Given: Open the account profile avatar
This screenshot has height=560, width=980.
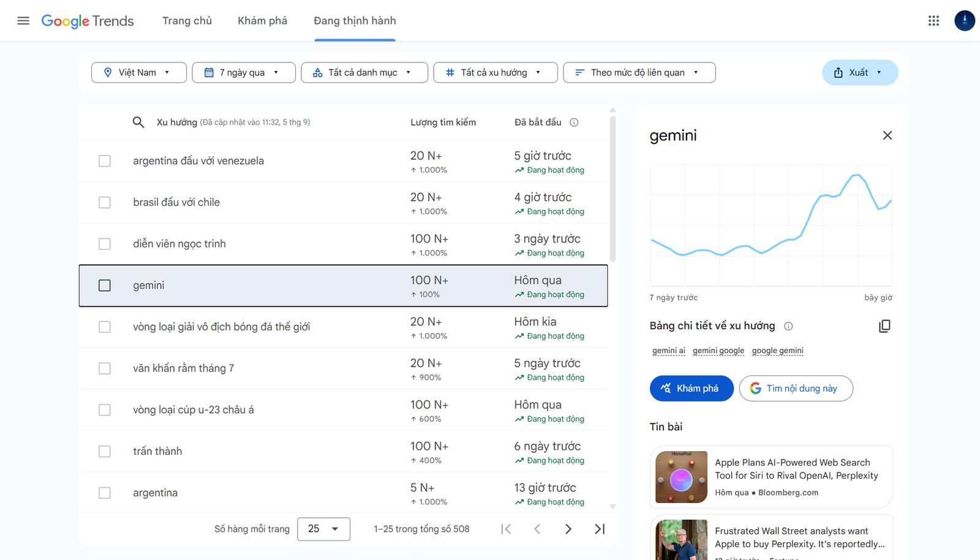Looking at the screenshot, I should 965,21.
